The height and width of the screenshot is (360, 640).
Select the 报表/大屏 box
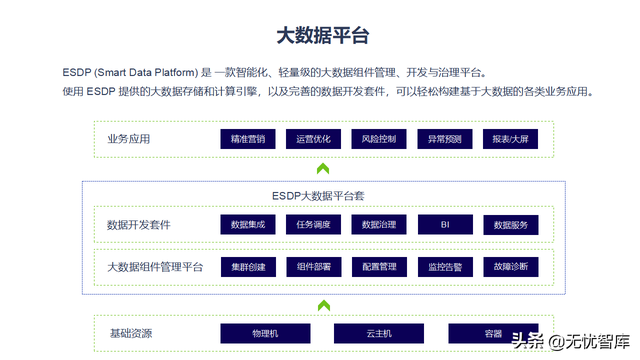tap(510, 139)
